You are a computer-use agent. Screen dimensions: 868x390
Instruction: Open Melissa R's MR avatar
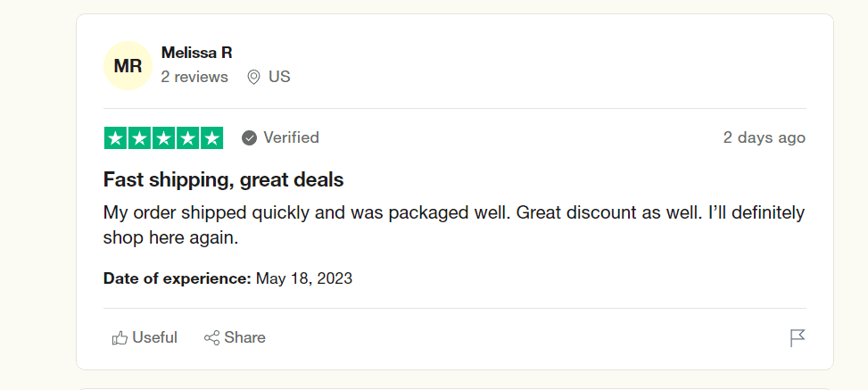pyautogui.click(x=128, y=65)
